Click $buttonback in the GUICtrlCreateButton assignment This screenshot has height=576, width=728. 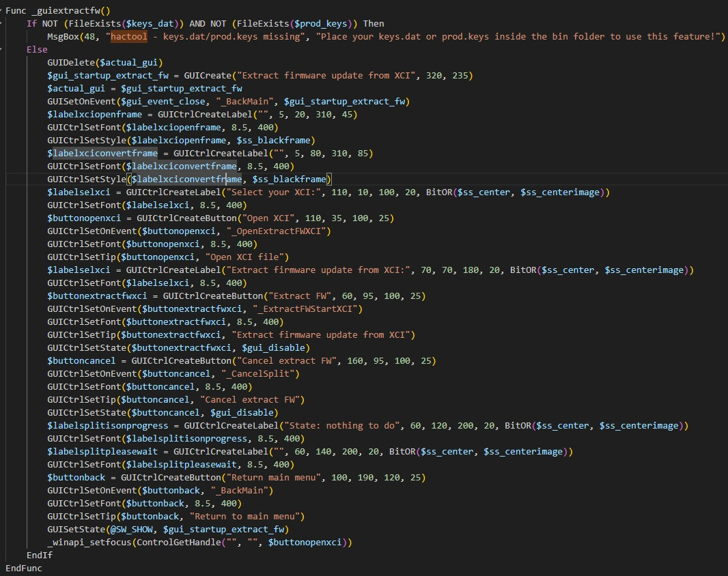pos(76,478)
